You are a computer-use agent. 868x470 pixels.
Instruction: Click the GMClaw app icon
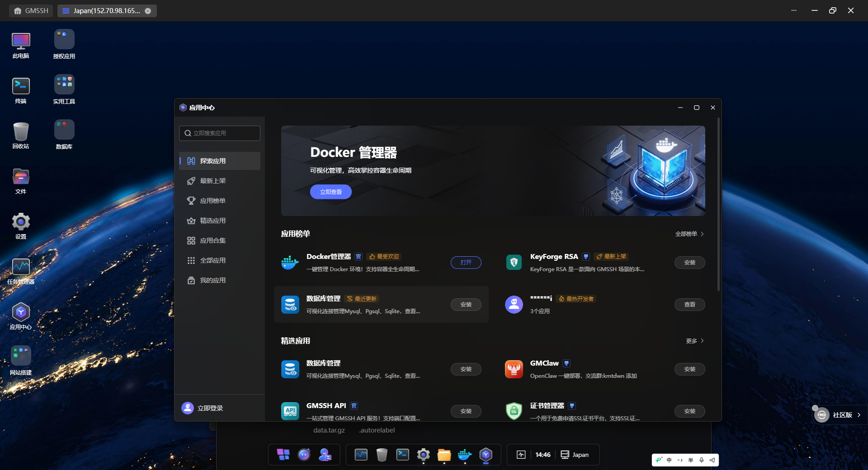tap(514, 369)
